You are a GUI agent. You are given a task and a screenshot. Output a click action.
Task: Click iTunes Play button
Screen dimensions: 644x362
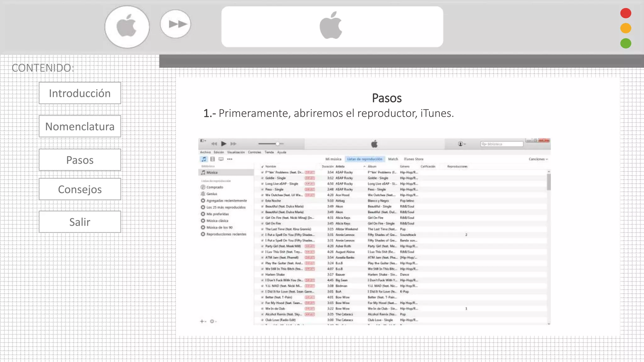(x=224, y=144)
